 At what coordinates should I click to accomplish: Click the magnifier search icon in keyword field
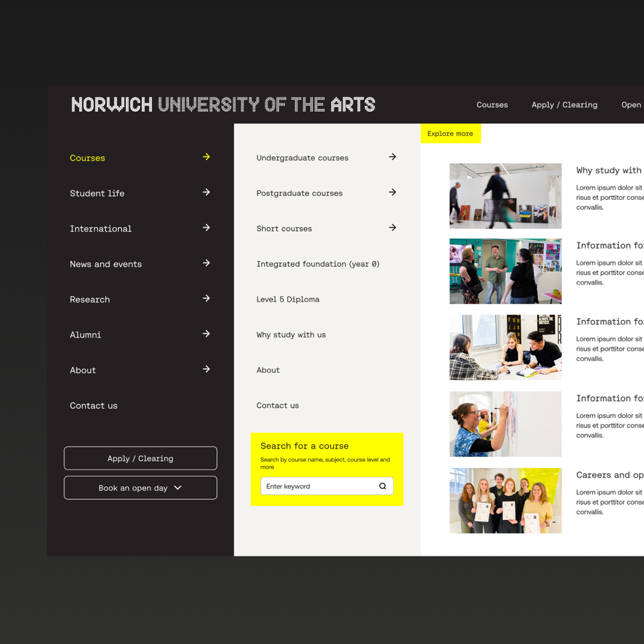coord(383,486)
